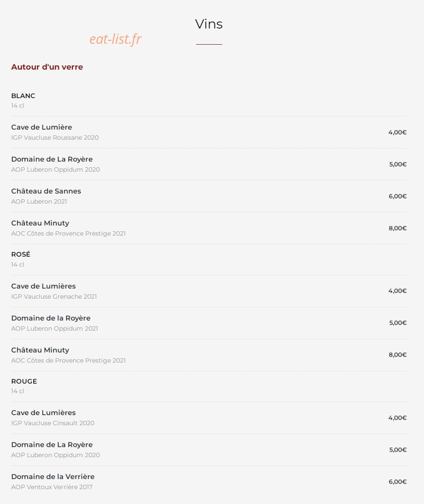The image size is (424, 504).
Task: Select Domaine de La Royère blanc entry
Action: [209, 164]
